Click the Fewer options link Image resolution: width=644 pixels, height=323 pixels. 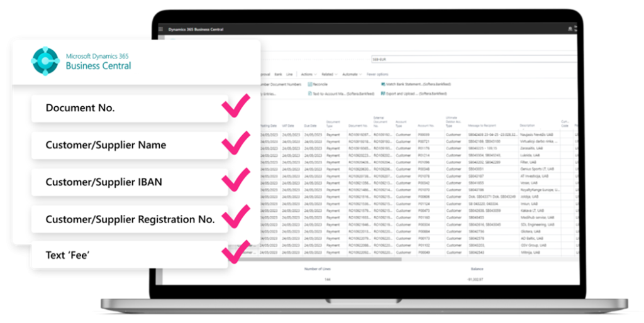pos(377,74)
